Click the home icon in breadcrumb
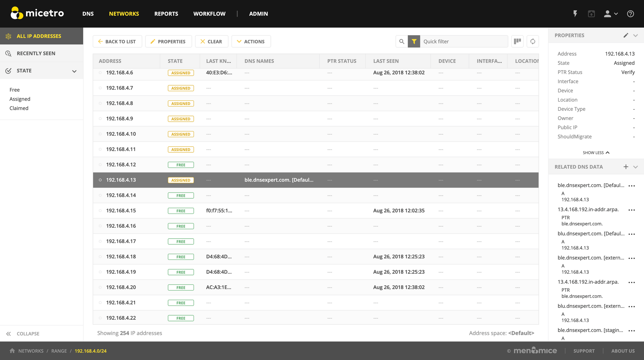Image resolution: width=644 pixels, height=360 pixels. click(12, 351)
